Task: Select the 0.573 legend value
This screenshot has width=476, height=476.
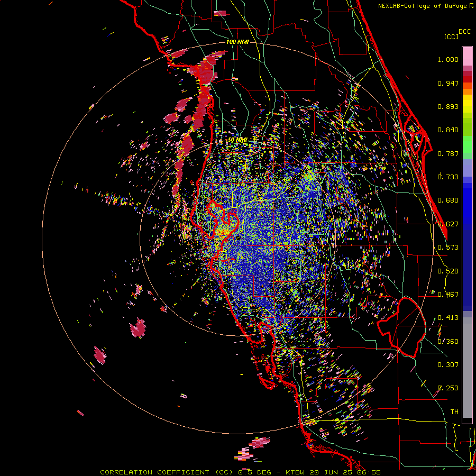Action: [448, 248]
